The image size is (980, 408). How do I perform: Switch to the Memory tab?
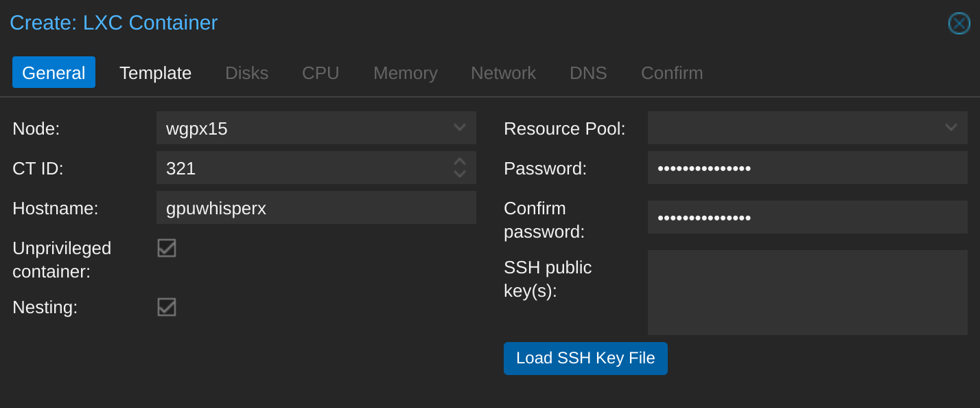point(406,73)
